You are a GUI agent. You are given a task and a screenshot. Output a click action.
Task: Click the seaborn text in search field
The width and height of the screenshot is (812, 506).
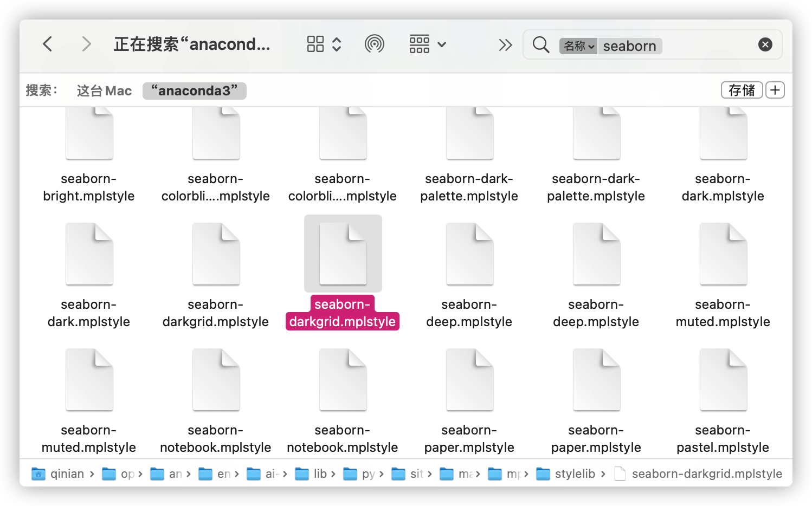(x=630, y=46)
